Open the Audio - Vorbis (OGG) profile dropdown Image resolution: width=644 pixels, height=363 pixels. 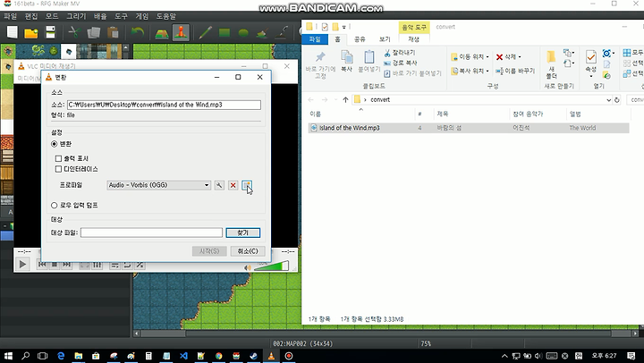(159, 185)
